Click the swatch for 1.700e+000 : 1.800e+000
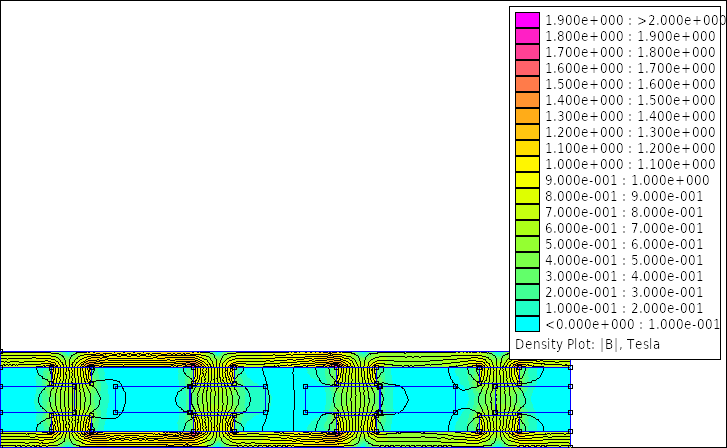The width and height of the screenshot is (727, 448). point(527,52)
